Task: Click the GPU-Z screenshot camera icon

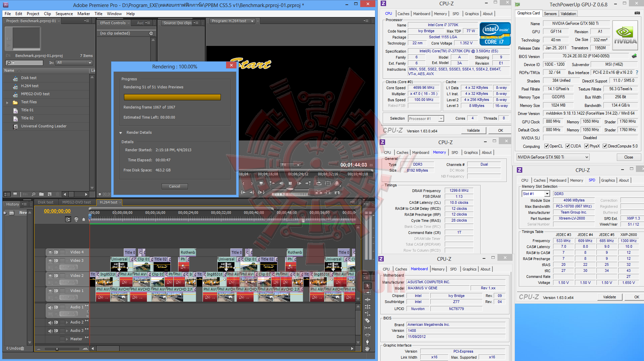Action: (637, 13)
